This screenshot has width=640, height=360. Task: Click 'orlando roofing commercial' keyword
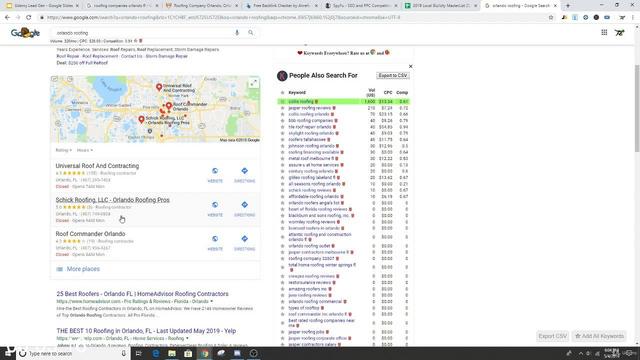[x=315, y=302]
